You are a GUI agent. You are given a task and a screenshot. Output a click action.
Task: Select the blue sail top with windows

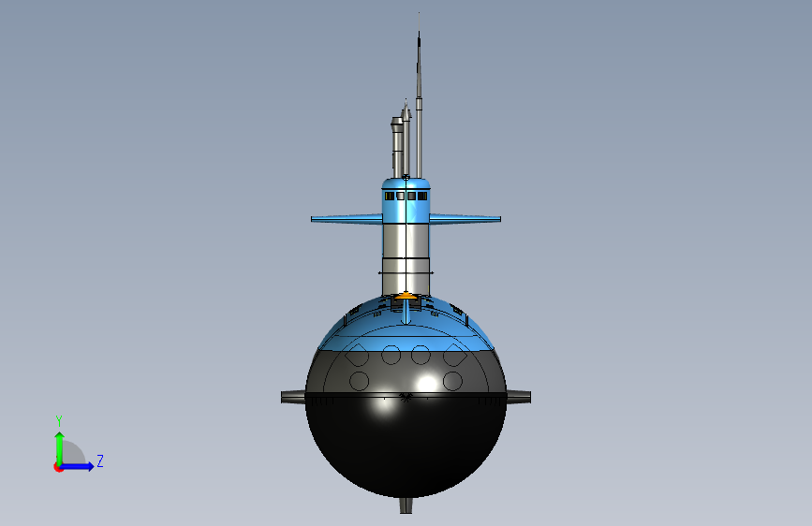tap(406, 201)
